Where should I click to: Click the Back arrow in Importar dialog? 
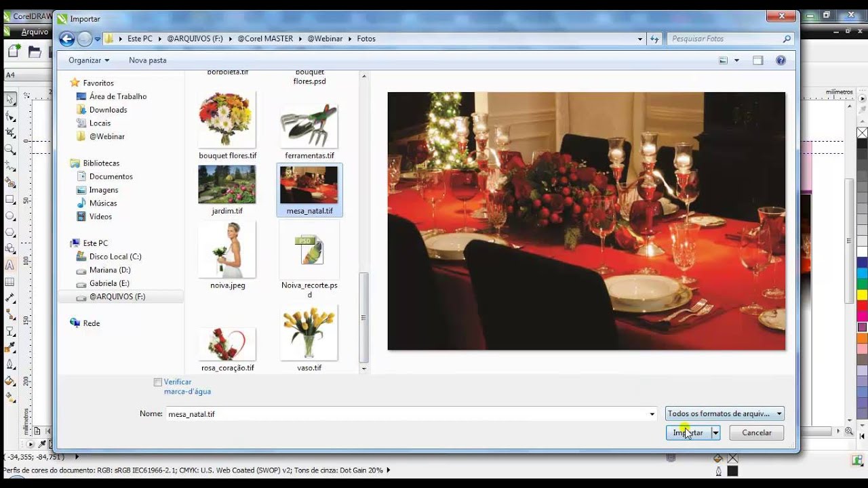point(66,39)
